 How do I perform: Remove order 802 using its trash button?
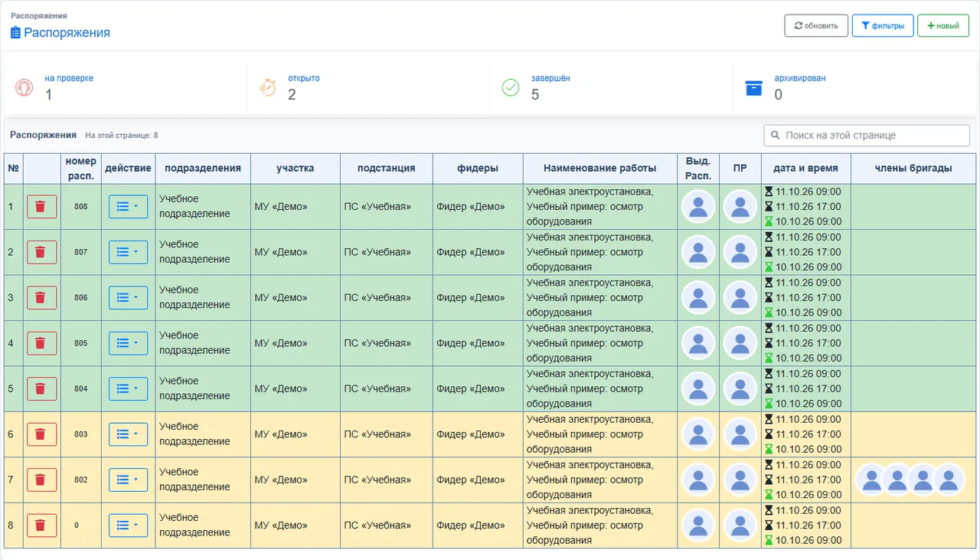(42, 480)
